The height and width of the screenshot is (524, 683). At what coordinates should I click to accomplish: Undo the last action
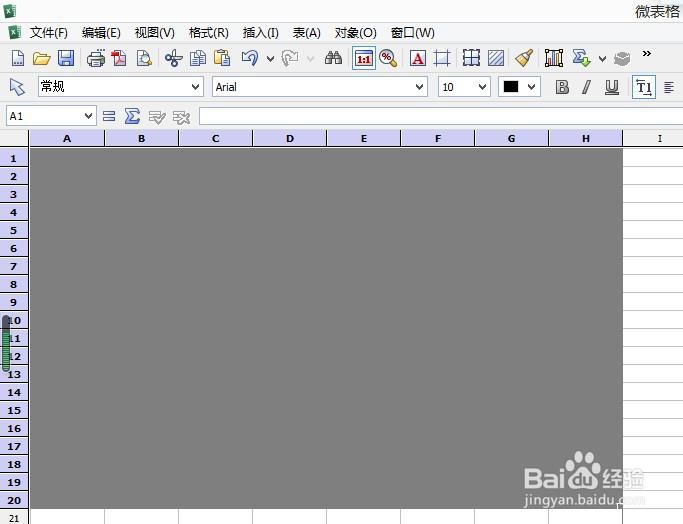pyautogui.click(x=250, y=58)
